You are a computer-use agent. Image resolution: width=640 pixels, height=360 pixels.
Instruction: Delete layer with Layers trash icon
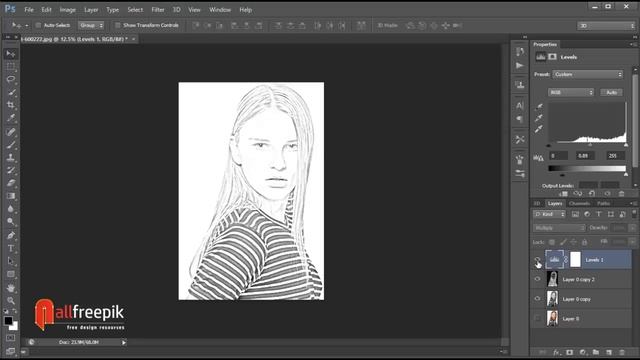[x=622, y=352]
